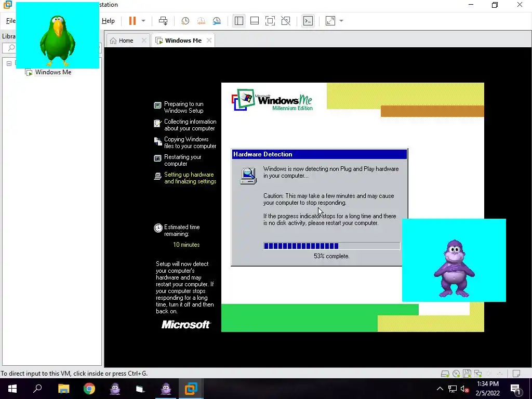Open the clock showing 1:34 PM
532x399 pixels.
click(487, 389)
